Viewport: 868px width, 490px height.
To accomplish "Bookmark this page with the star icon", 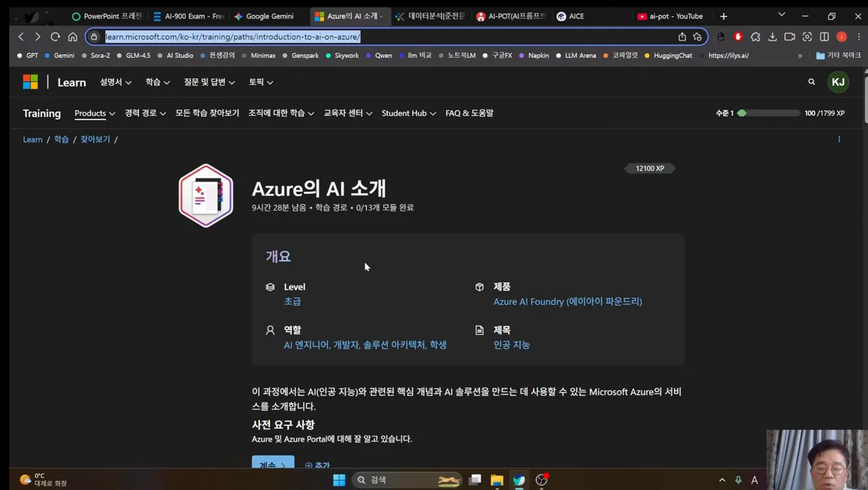I will pyautogui.click(x=697, y=36).
